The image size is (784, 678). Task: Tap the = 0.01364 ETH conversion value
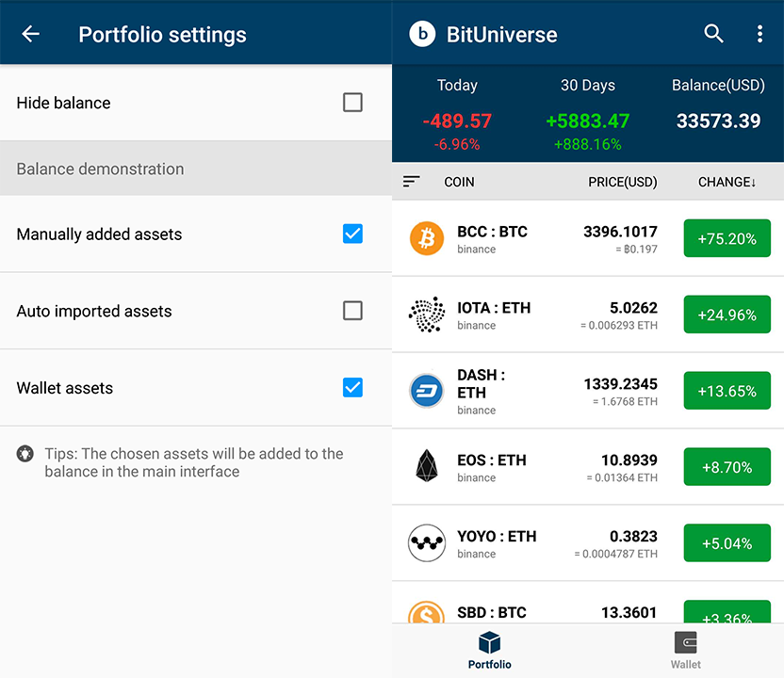coord(622,477)
